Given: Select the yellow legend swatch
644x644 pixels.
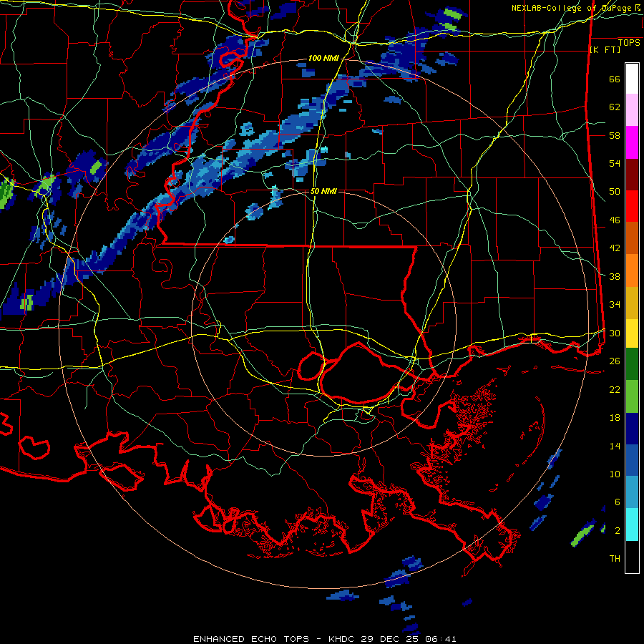Looking at the screenshot, I should pos(632,333).
